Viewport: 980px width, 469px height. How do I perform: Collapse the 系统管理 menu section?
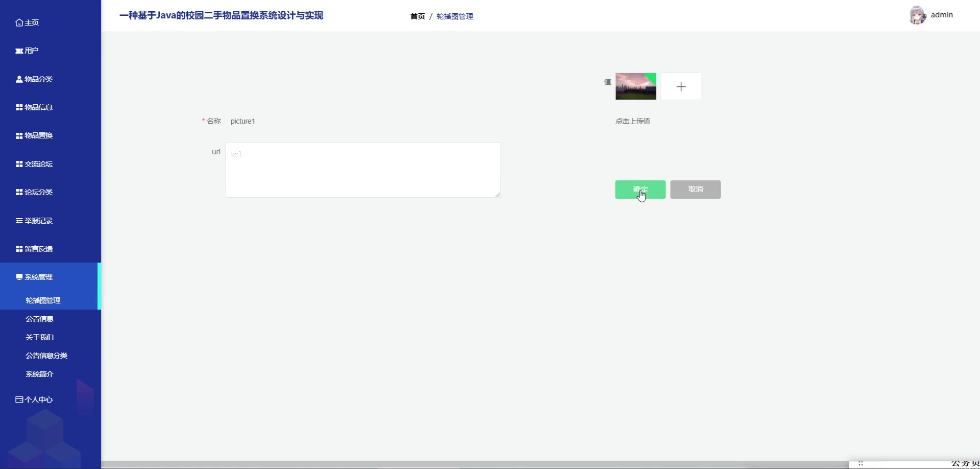pyautogui.click(x=50, y=277)
